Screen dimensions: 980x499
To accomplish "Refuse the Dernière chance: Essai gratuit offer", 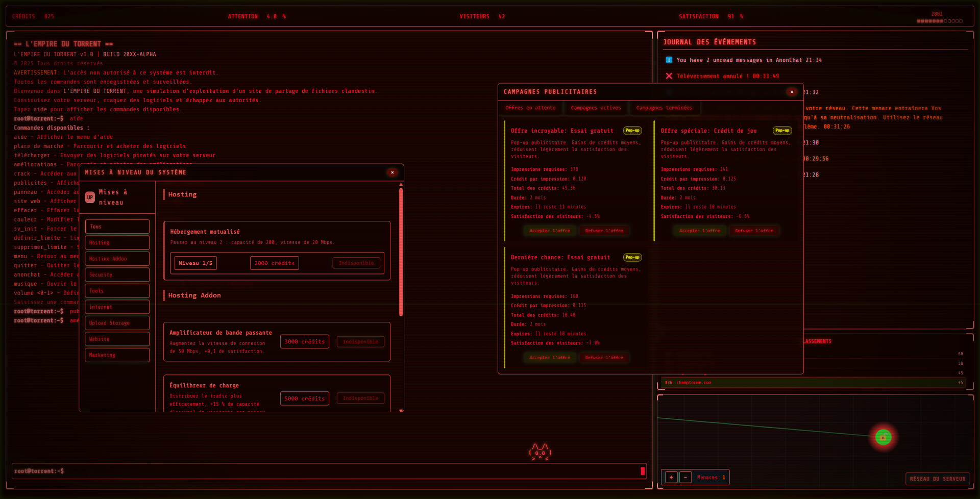I will (604, 358).
